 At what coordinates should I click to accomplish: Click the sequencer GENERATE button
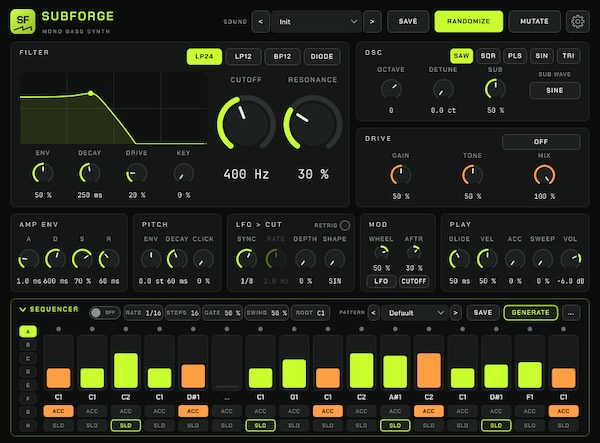[530, 313]
